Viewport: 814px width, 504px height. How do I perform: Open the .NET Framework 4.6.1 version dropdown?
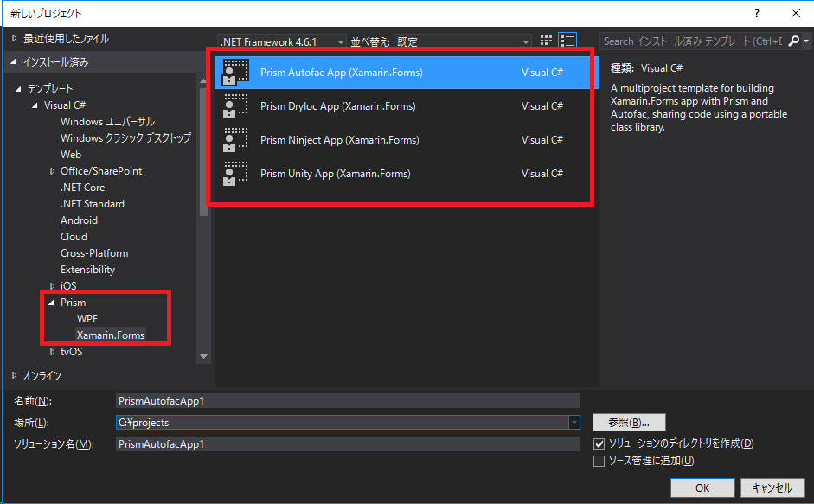coord(282,41)
